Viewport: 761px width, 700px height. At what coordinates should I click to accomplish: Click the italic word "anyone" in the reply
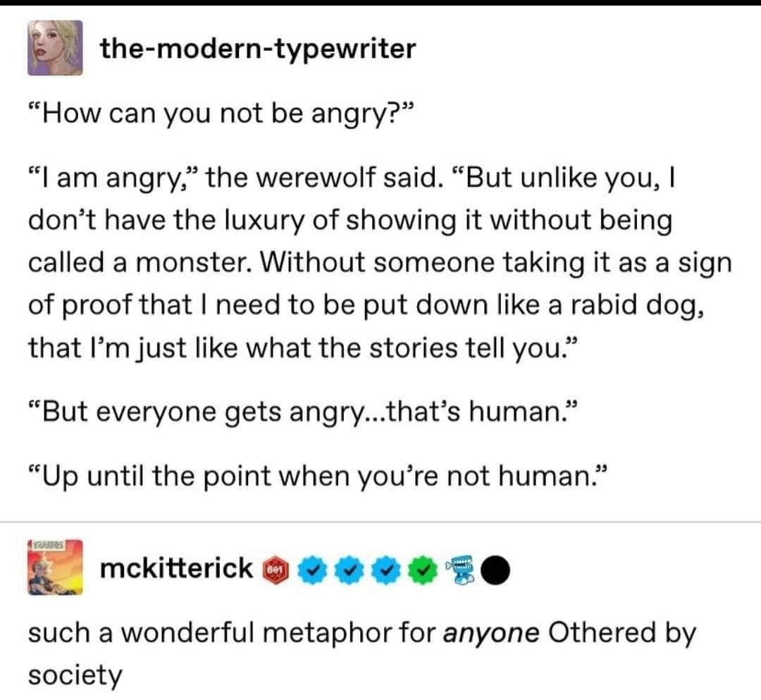[490, 633]
